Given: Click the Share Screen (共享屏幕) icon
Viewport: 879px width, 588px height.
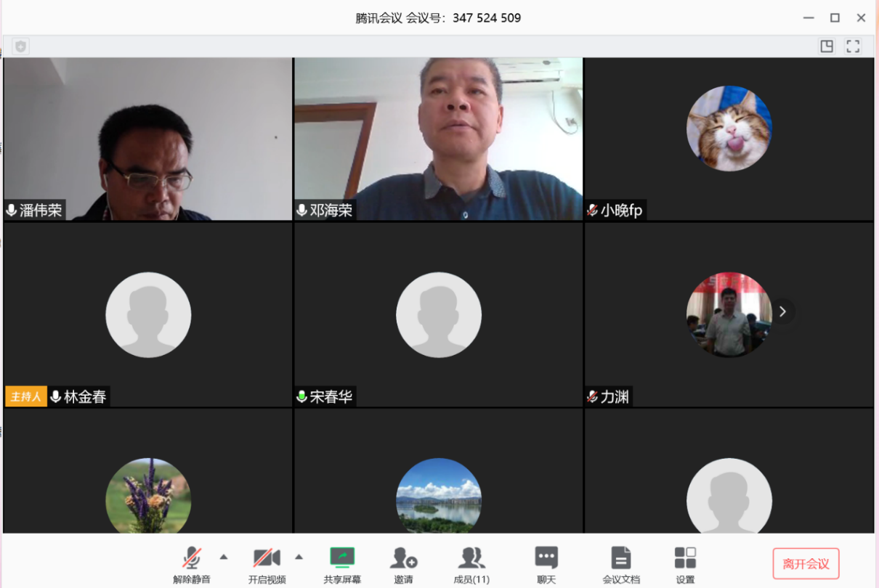Looking at the screenshot, I should click(342, 558).
